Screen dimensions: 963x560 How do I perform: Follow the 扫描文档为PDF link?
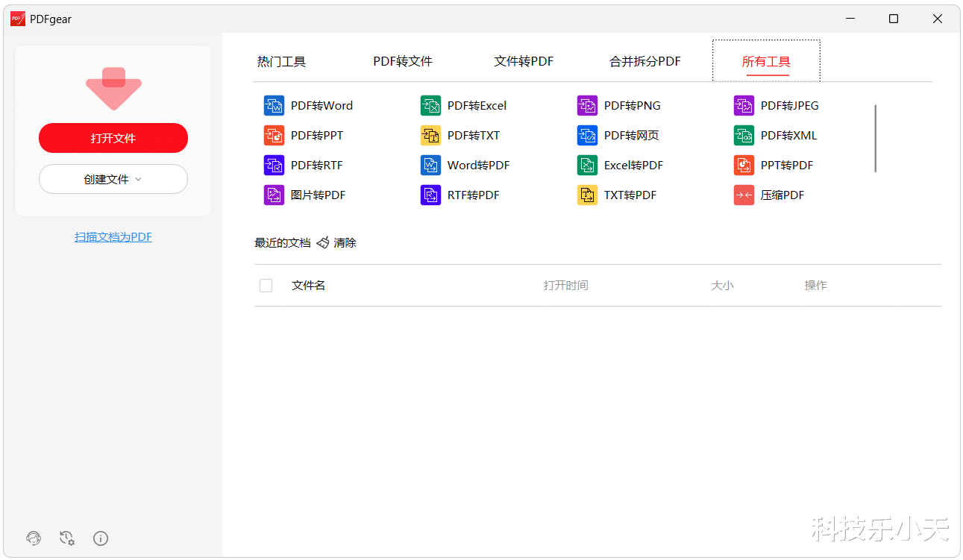tap(113, 236)
